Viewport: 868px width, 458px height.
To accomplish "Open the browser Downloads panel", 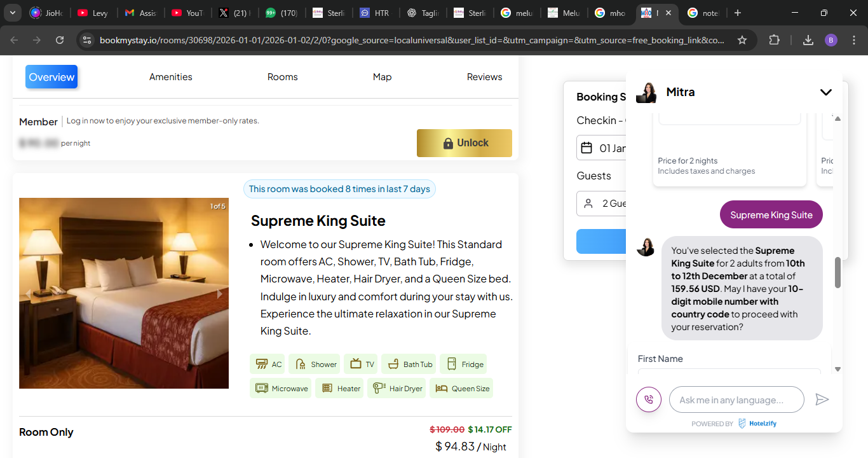I will 808,40.
